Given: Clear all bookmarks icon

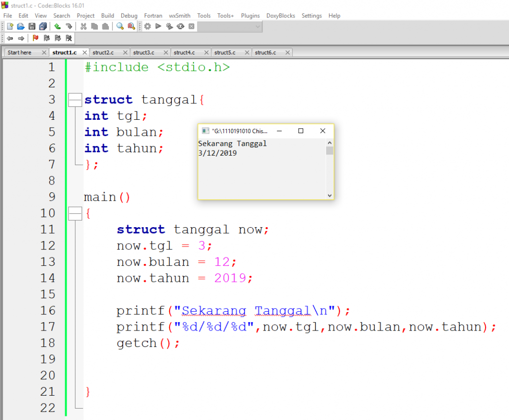Looking at the screenshot, I should point(69,38).
